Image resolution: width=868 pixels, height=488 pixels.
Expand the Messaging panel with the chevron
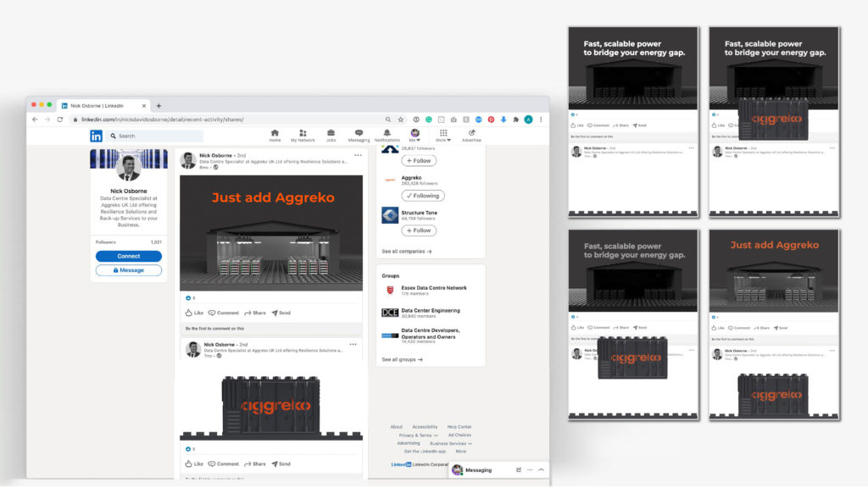coord(542,470)
